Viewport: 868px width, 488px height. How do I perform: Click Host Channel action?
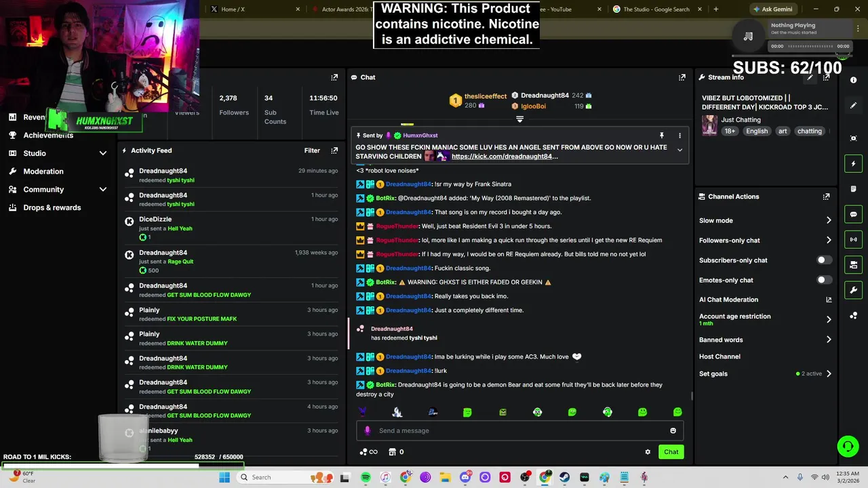point(719,357)
